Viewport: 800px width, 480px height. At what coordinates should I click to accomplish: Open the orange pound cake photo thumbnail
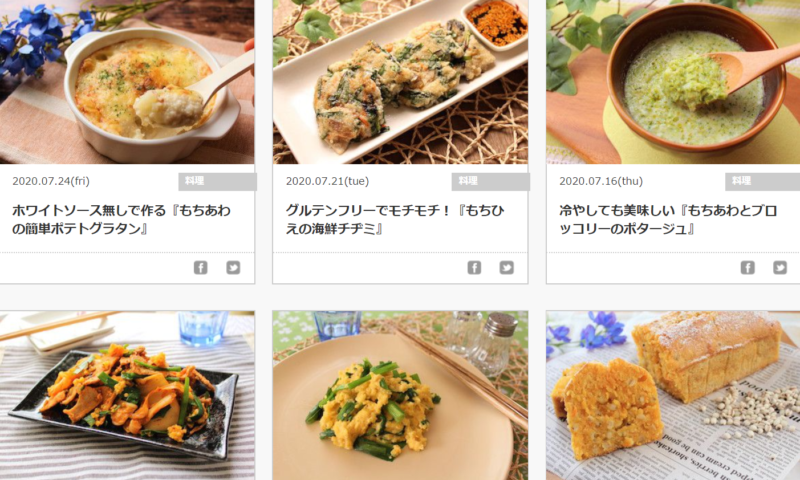(x=673, y=396)
